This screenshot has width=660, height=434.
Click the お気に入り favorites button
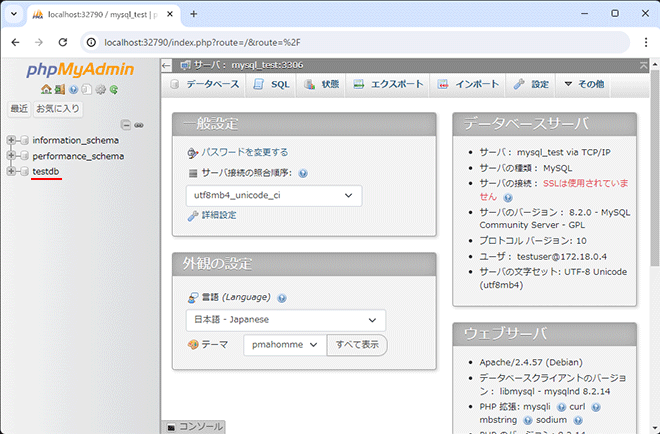pos(58,109)
